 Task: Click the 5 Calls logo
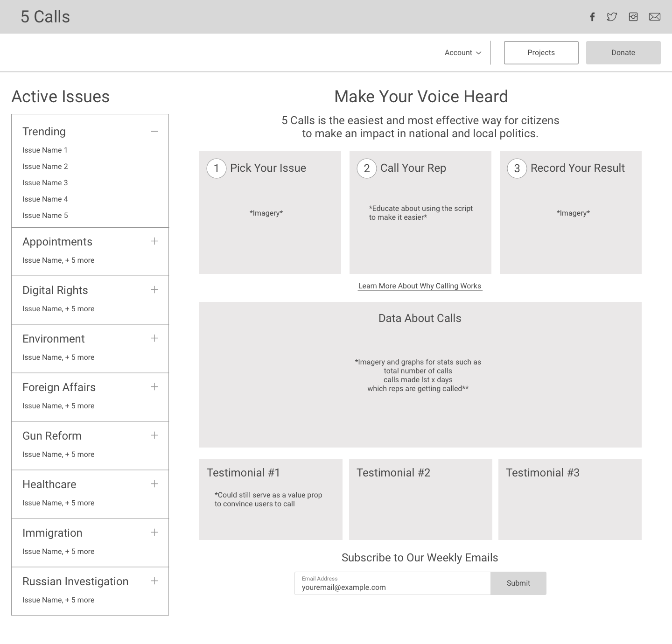click(45, 16)
